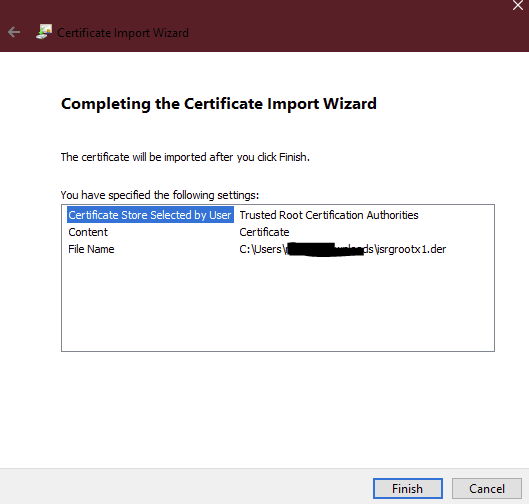The image size is (529, 504).
Task: Click Finish to import the certificate
Action: (x=408, y=488)
